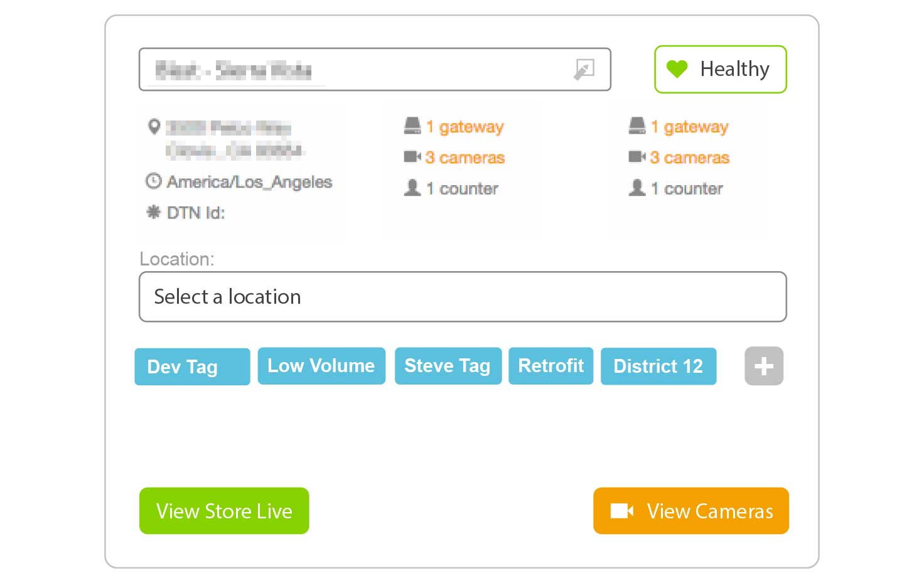Click person counter icon in right column
This screenshot has width=924, height=583.
[x=637, y=188]
